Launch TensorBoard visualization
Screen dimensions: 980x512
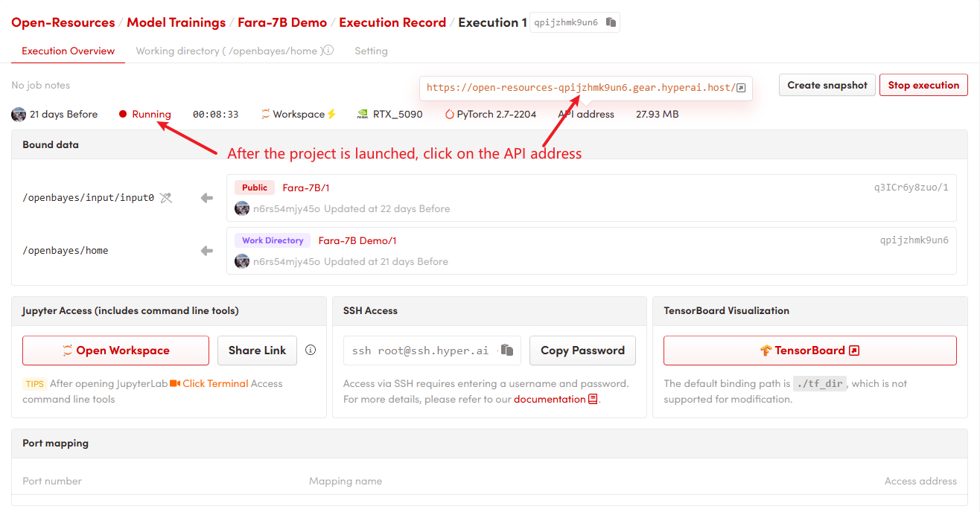pyautogui.click(x=809, y=351)
